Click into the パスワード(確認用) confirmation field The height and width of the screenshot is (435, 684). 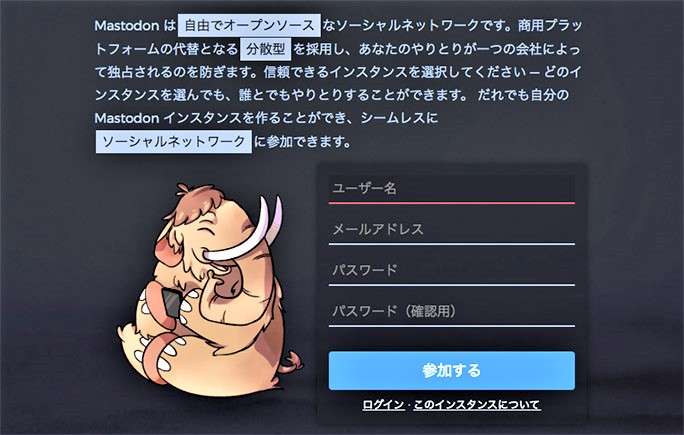click(x=451, y=312)
